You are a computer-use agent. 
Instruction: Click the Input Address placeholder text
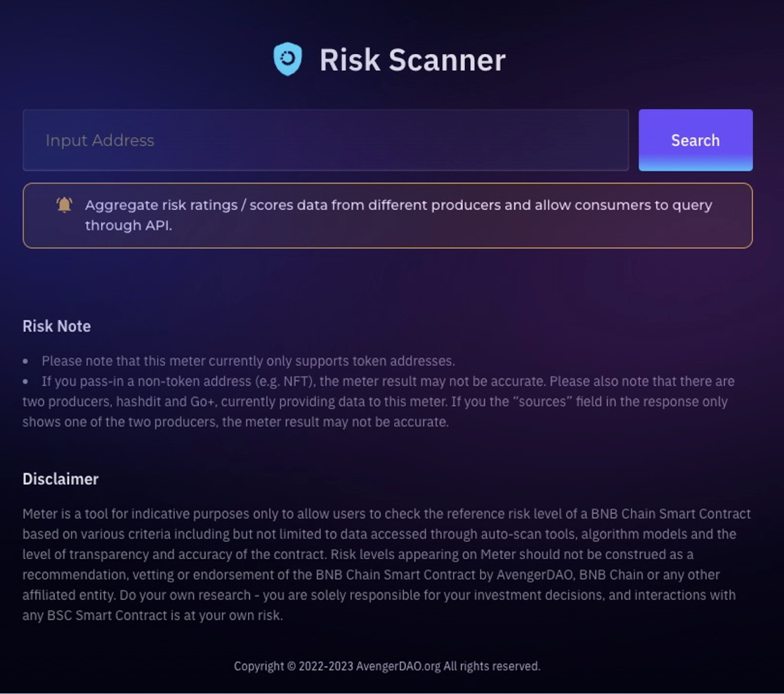click(x=100, y=140)
